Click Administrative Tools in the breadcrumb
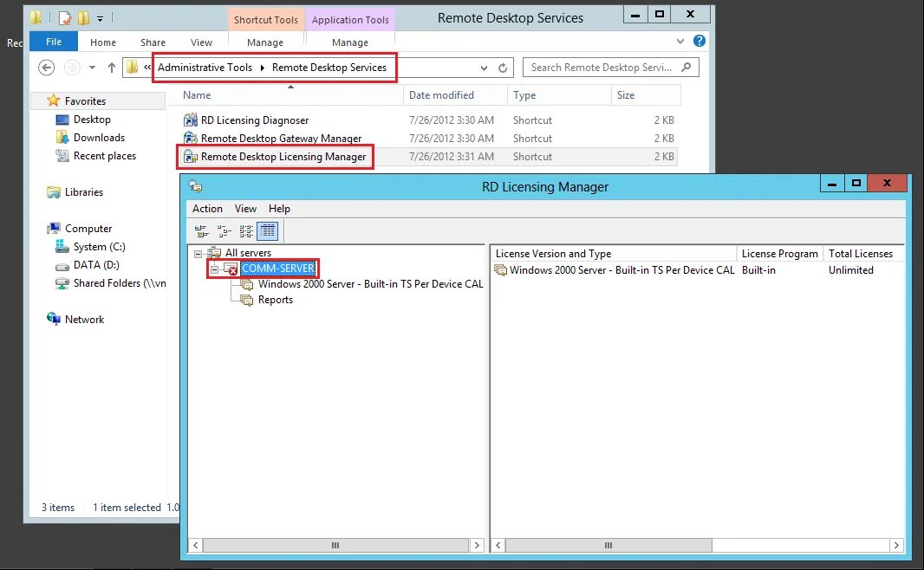This screenshot has width=924, height=570. coord(205,67)
